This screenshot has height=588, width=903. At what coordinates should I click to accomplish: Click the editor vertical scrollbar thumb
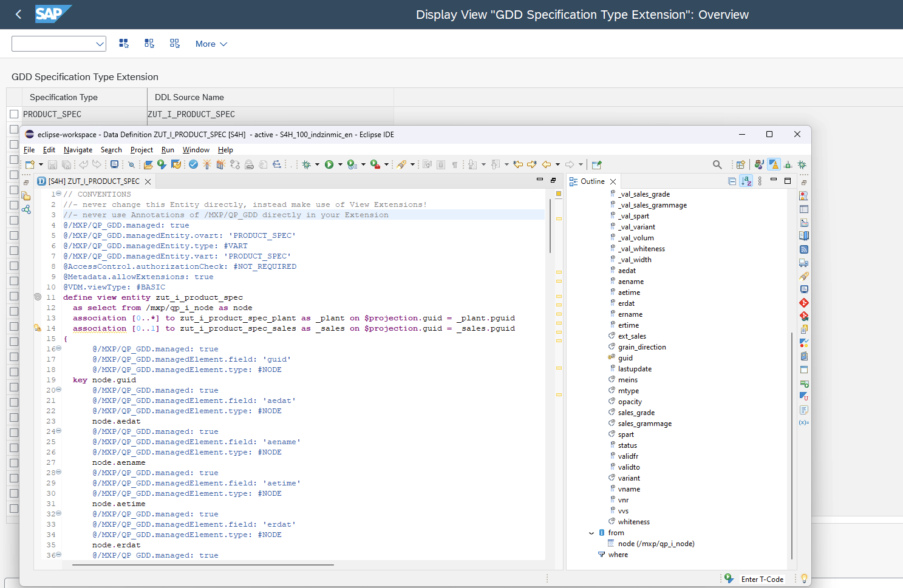tap(550, 225)
